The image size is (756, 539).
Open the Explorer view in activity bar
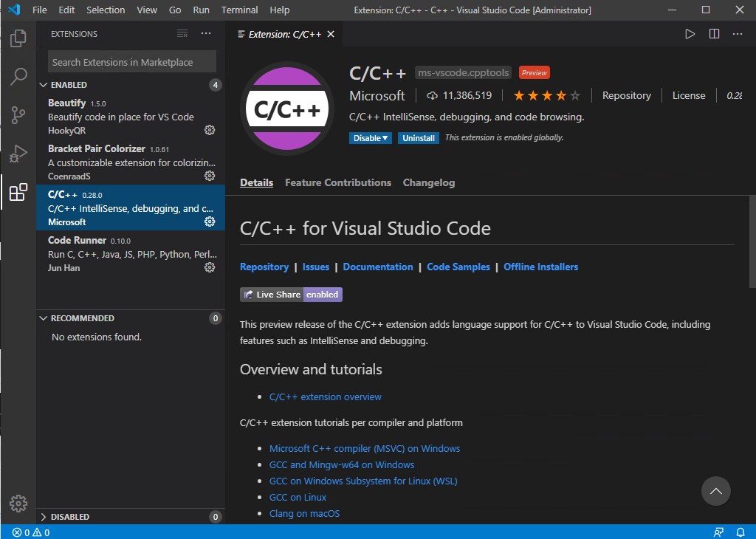[18, 38]
